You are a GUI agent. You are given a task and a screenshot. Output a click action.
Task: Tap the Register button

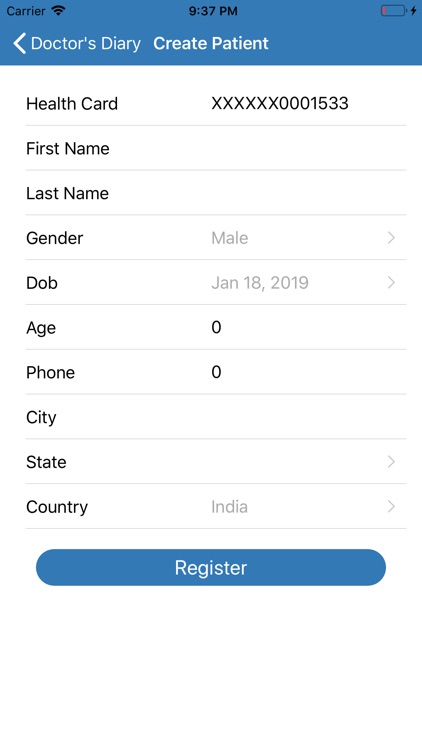coord(211,567)
